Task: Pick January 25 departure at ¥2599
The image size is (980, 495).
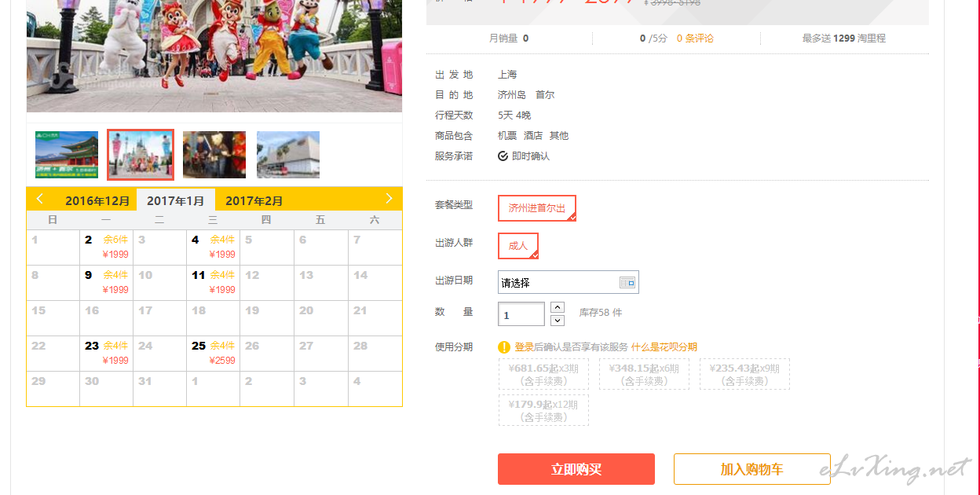Action: (x=213, y=353)
